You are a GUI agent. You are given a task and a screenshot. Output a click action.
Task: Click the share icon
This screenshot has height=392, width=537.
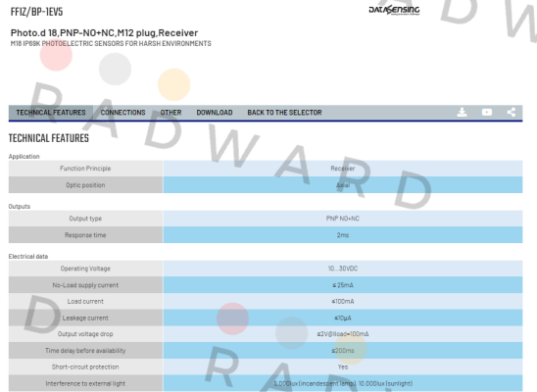(x=511, y=113)
